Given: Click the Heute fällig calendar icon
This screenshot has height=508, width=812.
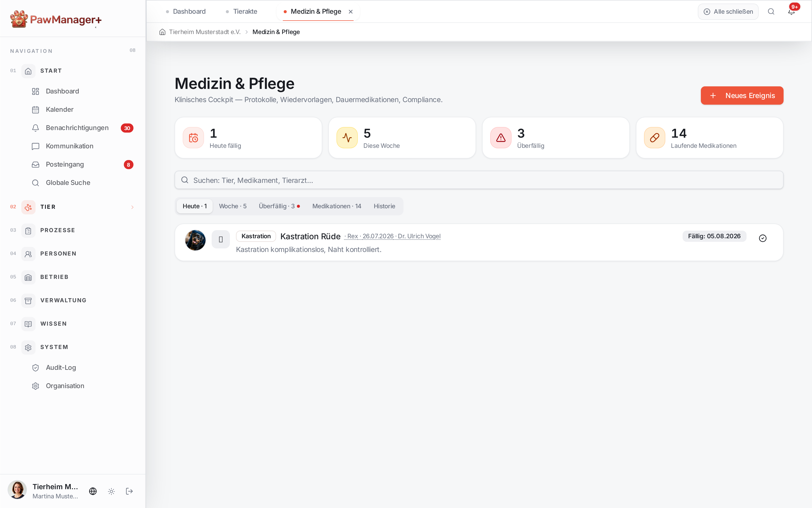Looking at the screenshot, I should click(x=193, y=137).
